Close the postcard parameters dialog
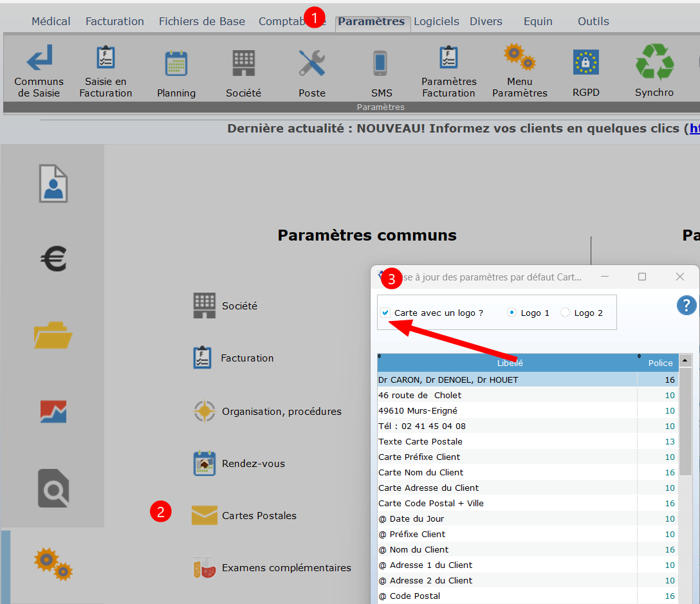700x604 pixels. [680, 277]
